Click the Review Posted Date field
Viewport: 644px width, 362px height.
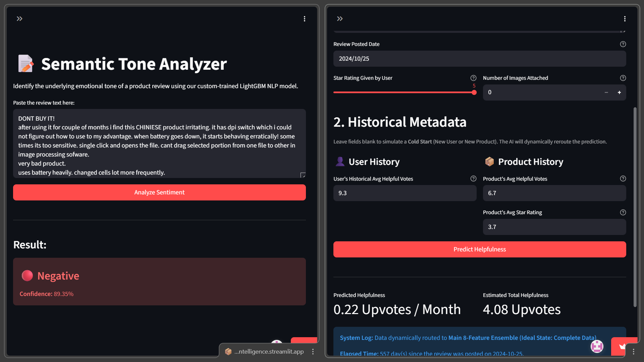[x=480, y=59]
